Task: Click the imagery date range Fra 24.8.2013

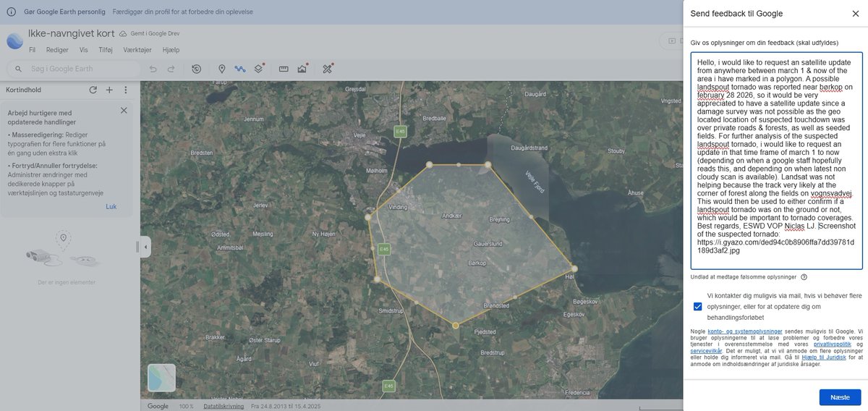Action: (285, 407)
